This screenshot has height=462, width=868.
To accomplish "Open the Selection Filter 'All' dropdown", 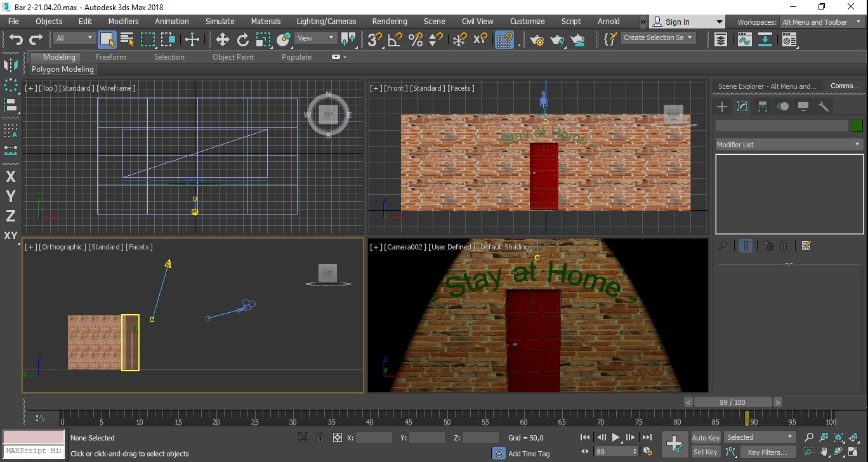I will point(74,38).
